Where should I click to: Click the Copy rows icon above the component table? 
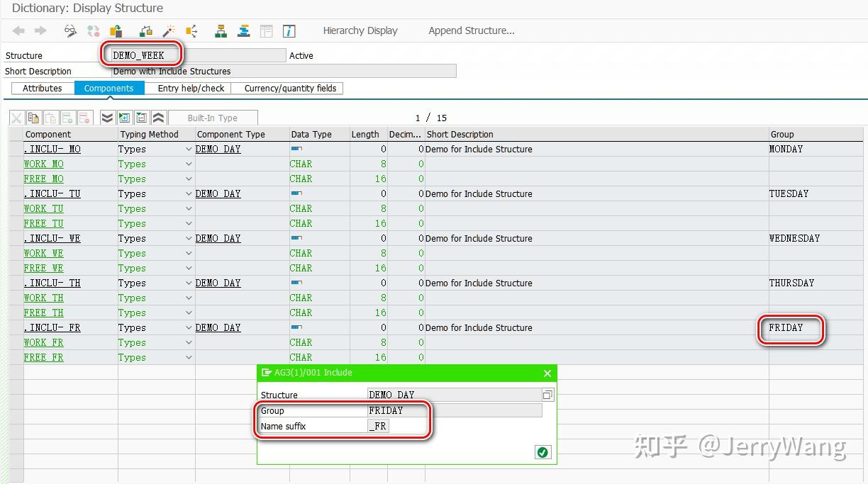[33, 117]
